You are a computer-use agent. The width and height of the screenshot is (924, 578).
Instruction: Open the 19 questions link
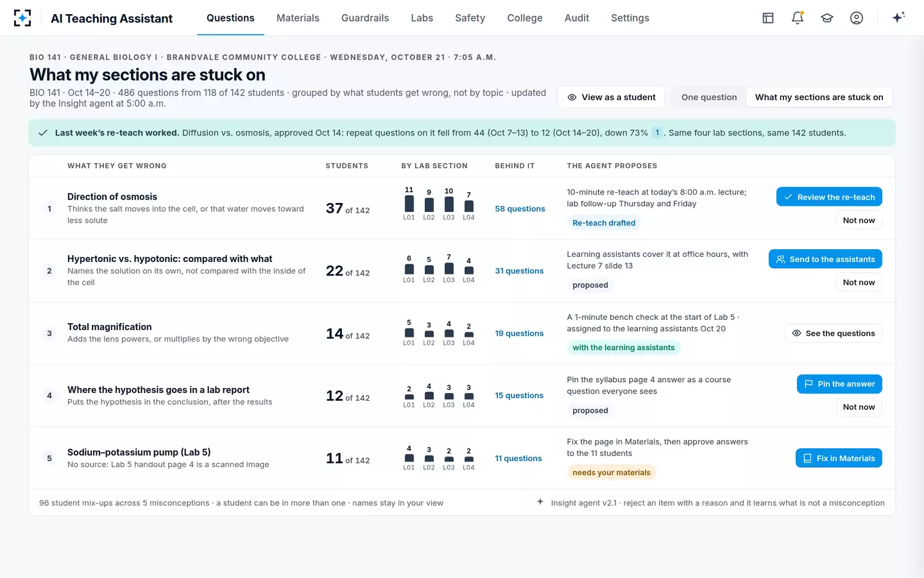pyautogui.click(x=519, y=333)
